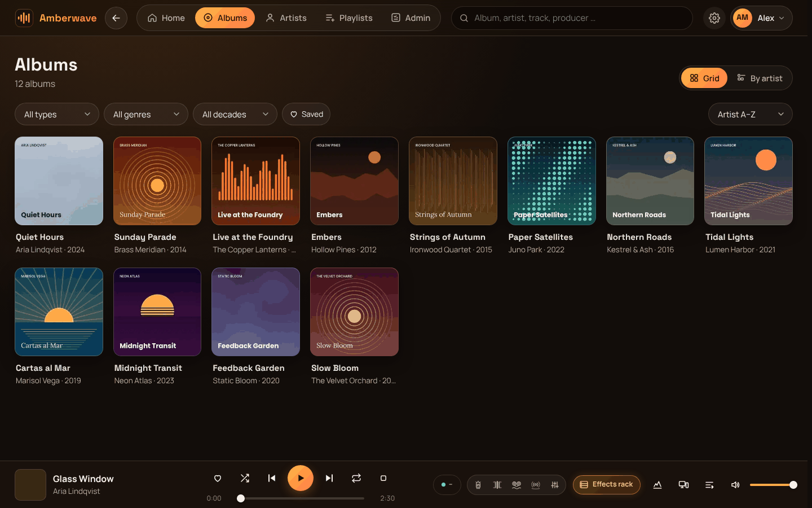Click the Glass Window track title
Screen dimensions: 812x508
(83, 479)
